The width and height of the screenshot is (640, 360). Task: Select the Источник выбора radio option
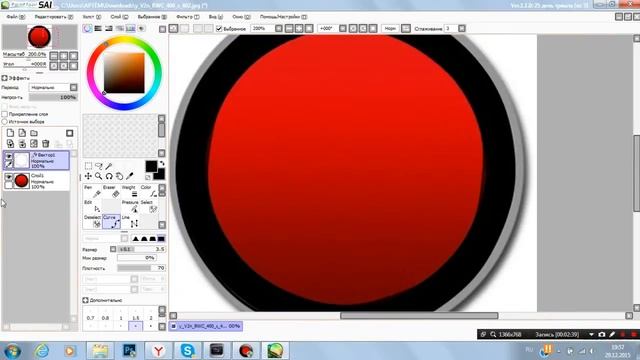(5, 122)
